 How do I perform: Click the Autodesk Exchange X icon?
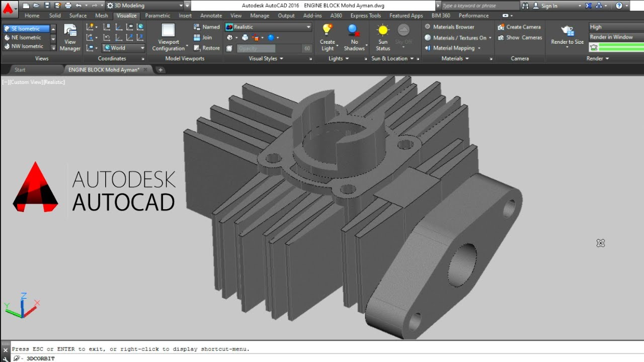point(589,6)
